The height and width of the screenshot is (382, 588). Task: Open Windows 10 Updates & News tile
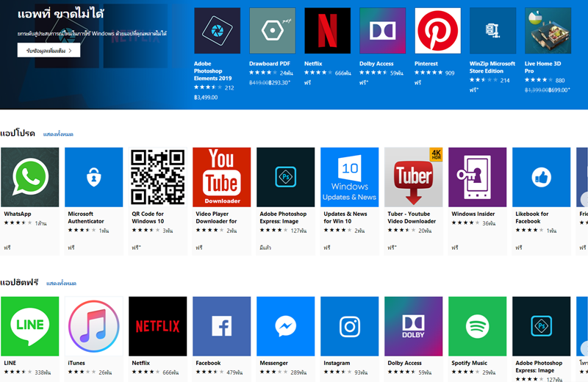350,177
